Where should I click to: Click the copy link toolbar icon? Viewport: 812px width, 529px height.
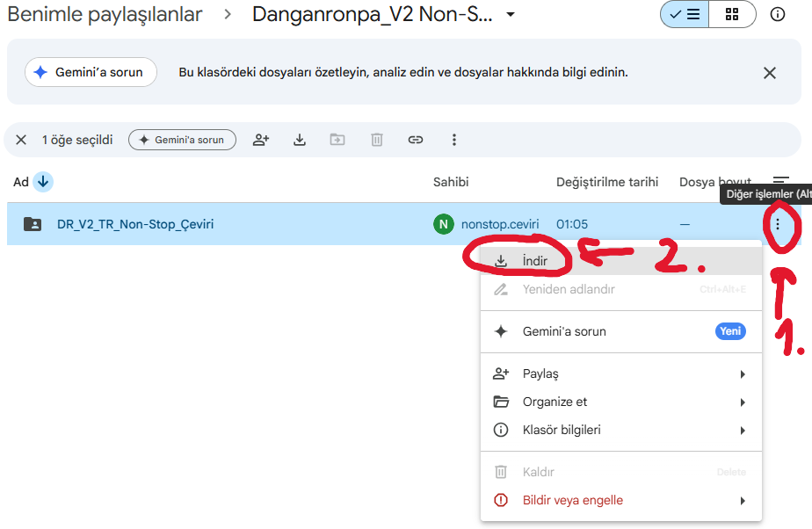[416, 140]
